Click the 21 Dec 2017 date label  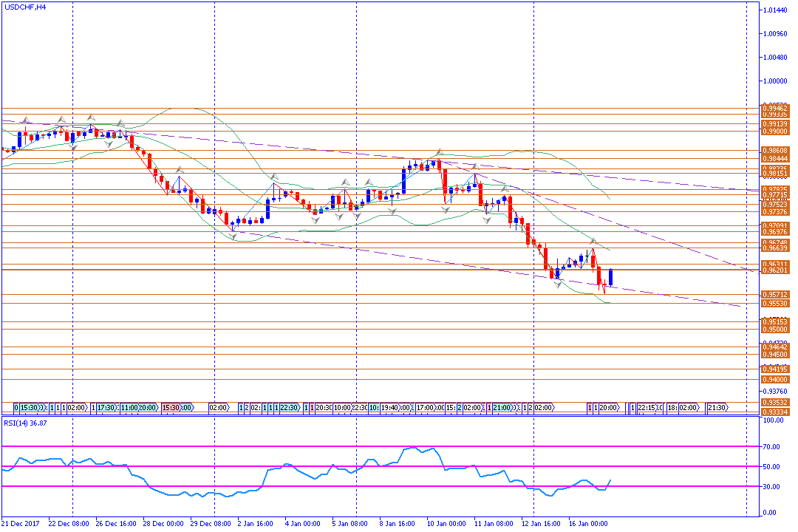coord(21,524)
